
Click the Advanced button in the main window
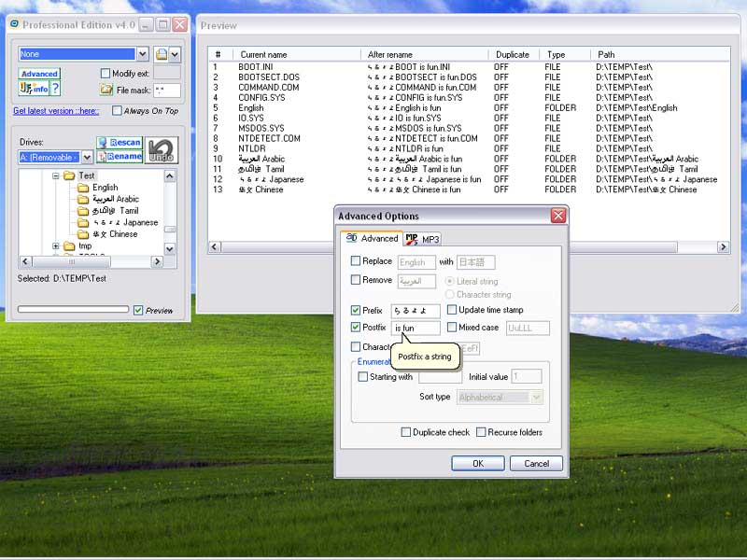pos(39,74)
